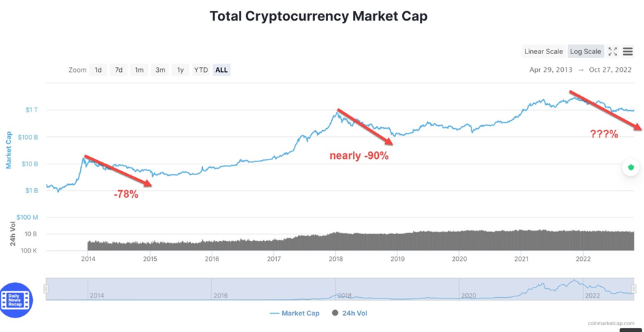This screenshot has width=644, height=332.
Task: Click the Apr 29, 2013 start date
Action: coord(551,70)
